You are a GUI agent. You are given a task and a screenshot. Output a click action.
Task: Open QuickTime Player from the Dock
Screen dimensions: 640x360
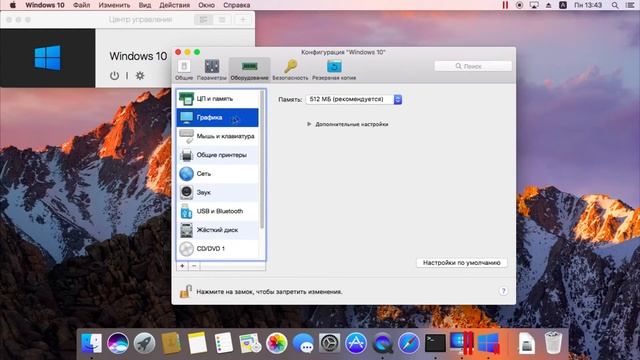click(x=382, y=343)
